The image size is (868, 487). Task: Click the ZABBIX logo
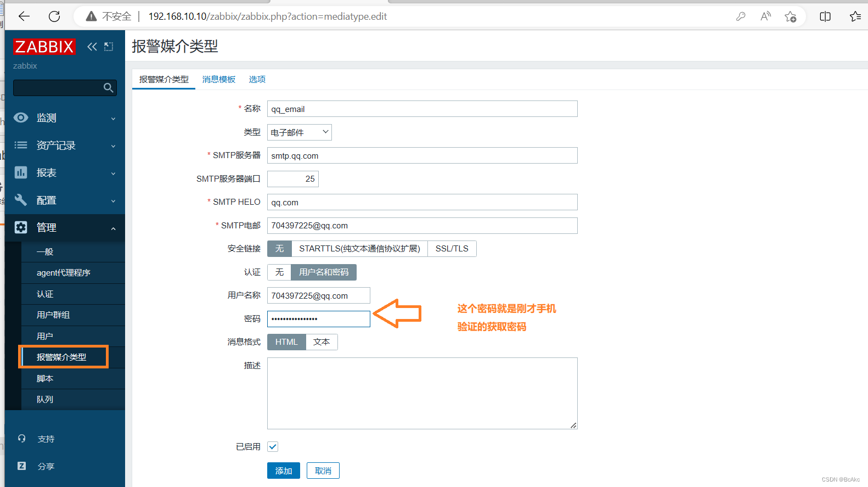tap(44, 47)
